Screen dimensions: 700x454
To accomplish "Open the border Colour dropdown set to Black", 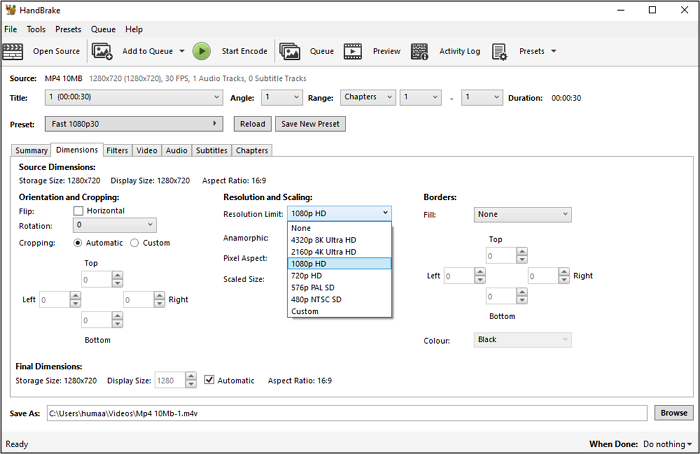I will [x=523, y=340].
